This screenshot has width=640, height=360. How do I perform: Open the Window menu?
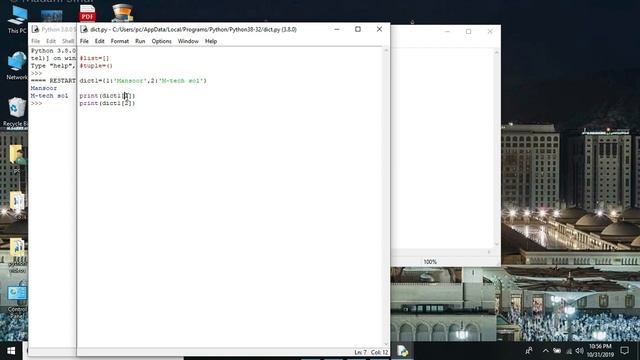pyautogui.click(x=188, y=41)
